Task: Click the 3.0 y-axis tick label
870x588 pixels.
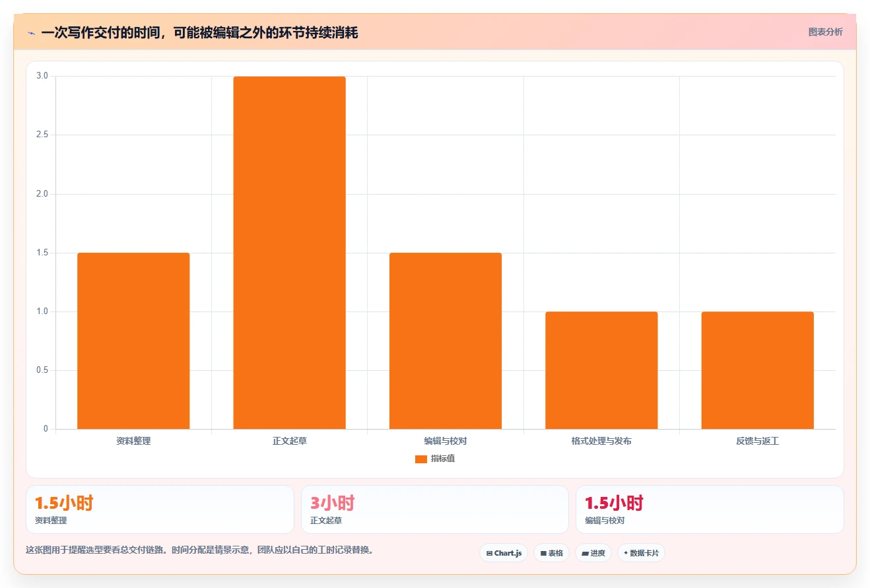Action: pyautogui.click(x=42, y=76)
